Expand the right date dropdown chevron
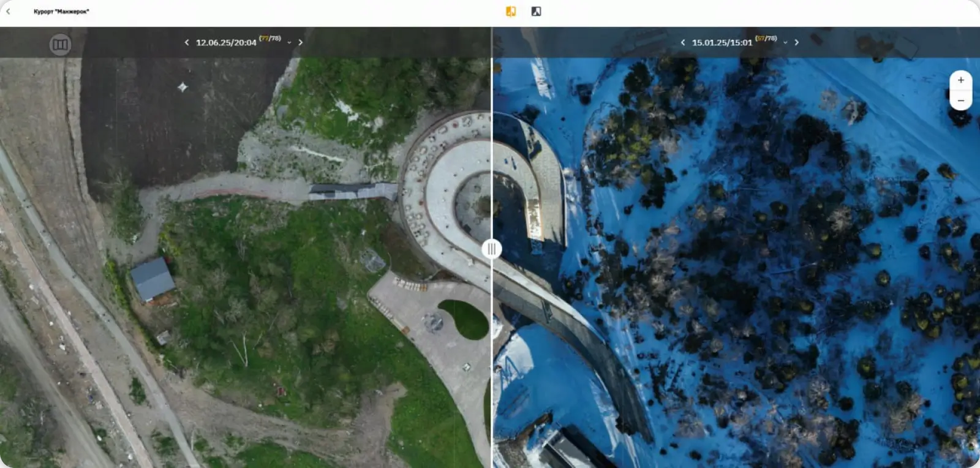 click(785, 43)
